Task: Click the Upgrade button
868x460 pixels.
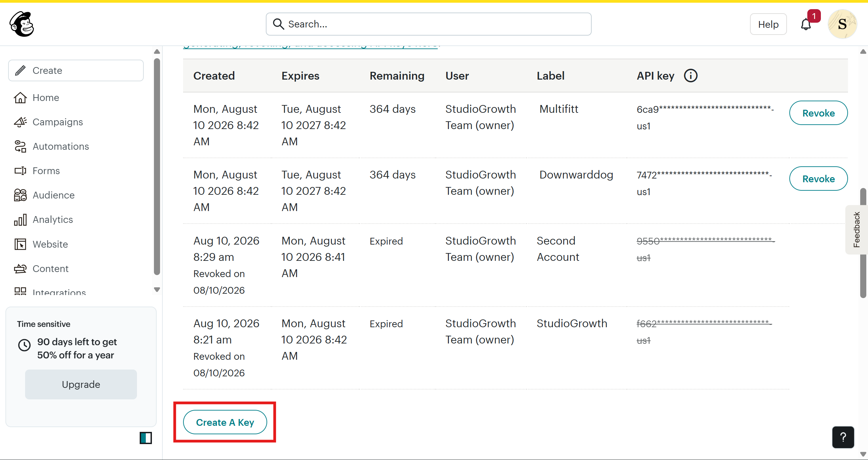Action: 81,384
